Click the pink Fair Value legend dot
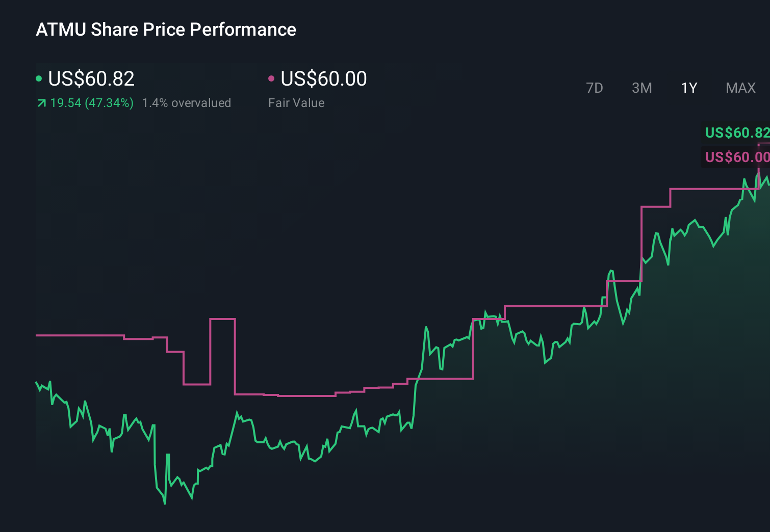The height and width of the screenshot is (532, 770). pyautogui.click(x=272, y=78)
